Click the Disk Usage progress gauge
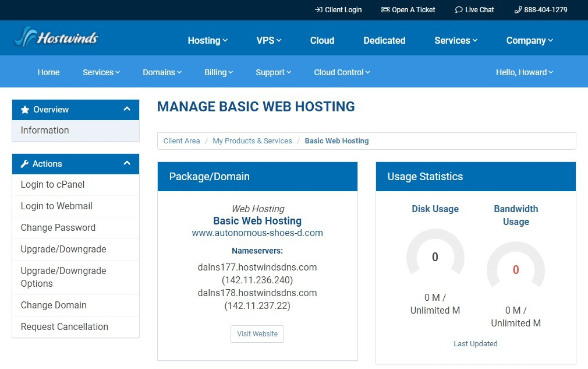 tap(435, 256)
